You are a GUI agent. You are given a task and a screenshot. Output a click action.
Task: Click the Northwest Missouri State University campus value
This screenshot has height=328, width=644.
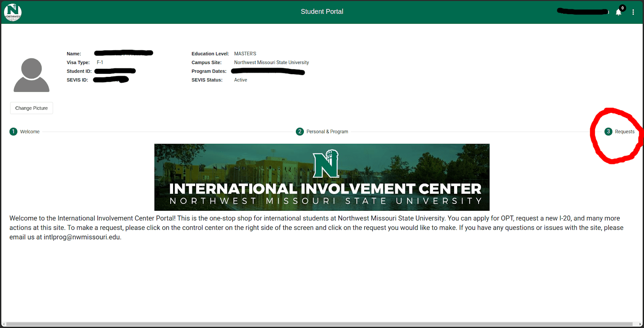click(x=272, y=62)
